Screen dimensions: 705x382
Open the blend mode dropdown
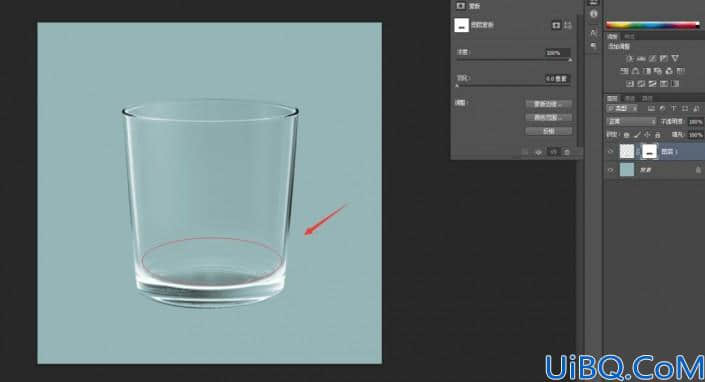click(631, 122)
